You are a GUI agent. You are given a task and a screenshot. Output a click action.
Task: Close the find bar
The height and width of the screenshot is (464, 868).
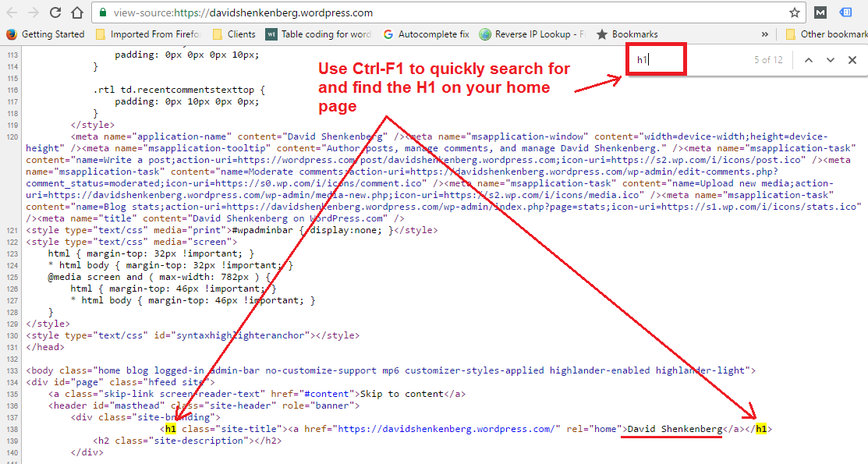point(852,60)
